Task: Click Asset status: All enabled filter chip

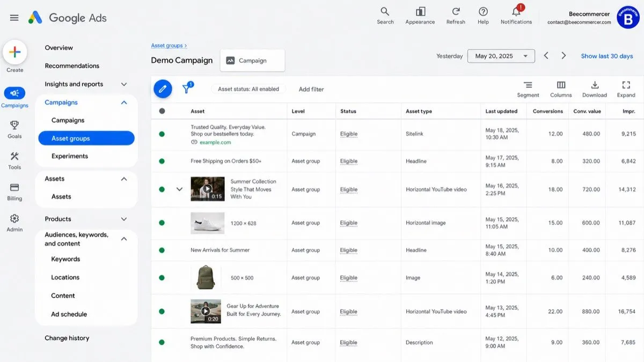Action: 248,89
